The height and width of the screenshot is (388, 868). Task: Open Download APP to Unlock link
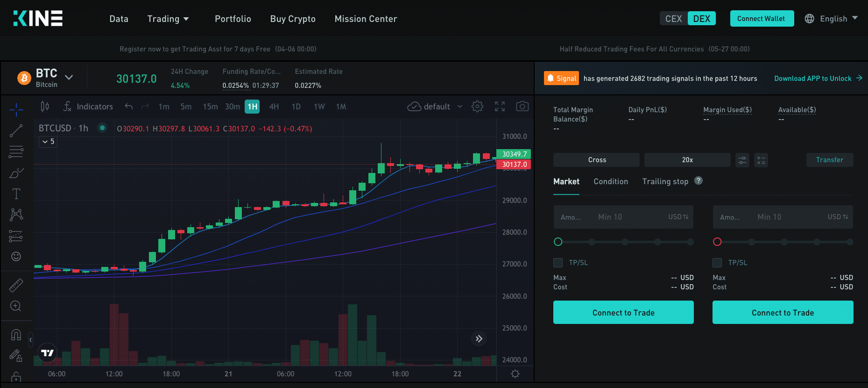coord(818,79)
